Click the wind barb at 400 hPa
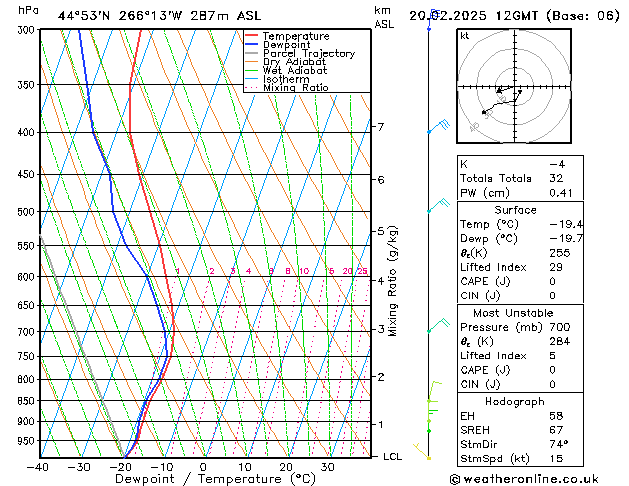This screenshot has width=629, height=486. point(439,126)
